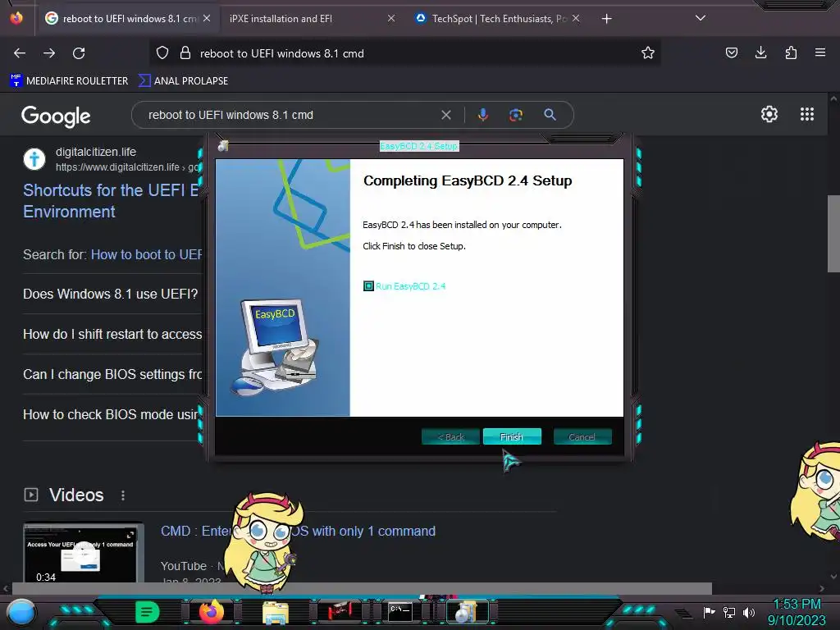Open the tracking protection shield icon
Viewport: 840px width, 630px height.
point(162,53)
